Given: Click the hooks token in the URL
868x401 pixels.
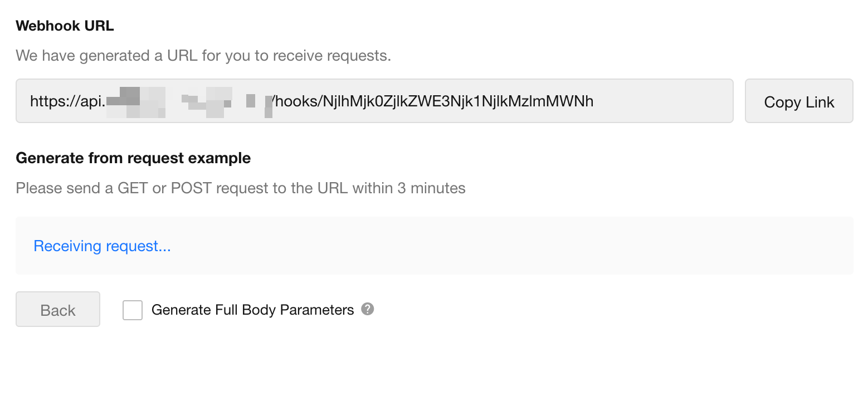Looking at the screenshot, I should (435, 101).
